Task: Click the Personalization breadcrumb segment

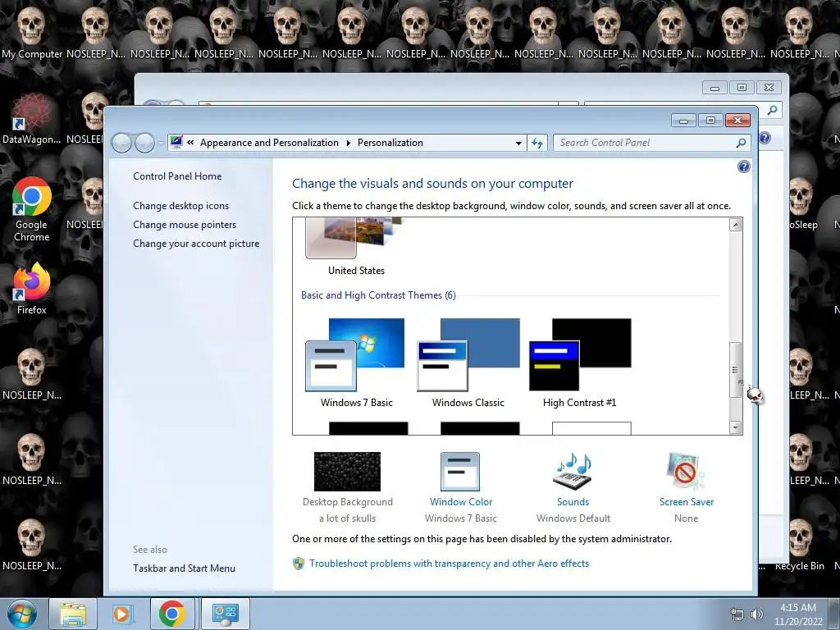Action: [390, 143]
